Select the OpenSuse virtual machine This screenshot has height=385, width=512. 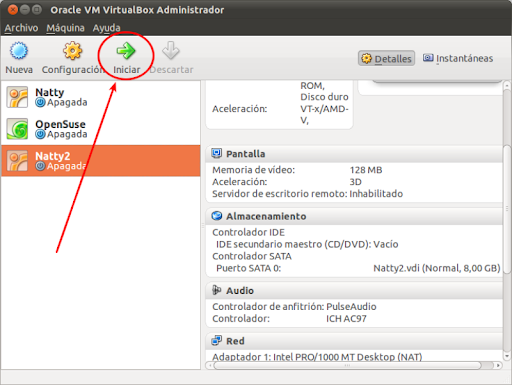pyautogui.click(x=101, y=129)
